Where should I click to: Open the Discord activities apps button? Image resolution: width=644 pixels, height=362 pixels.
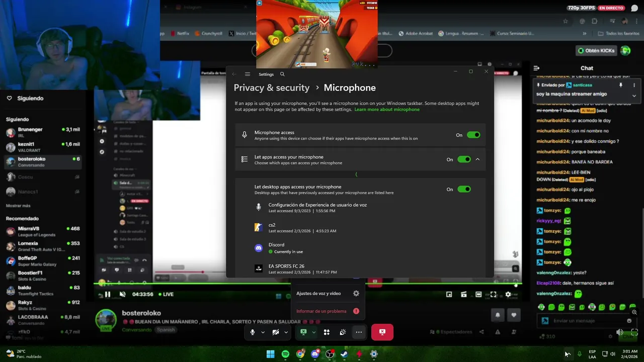[327, 332]
